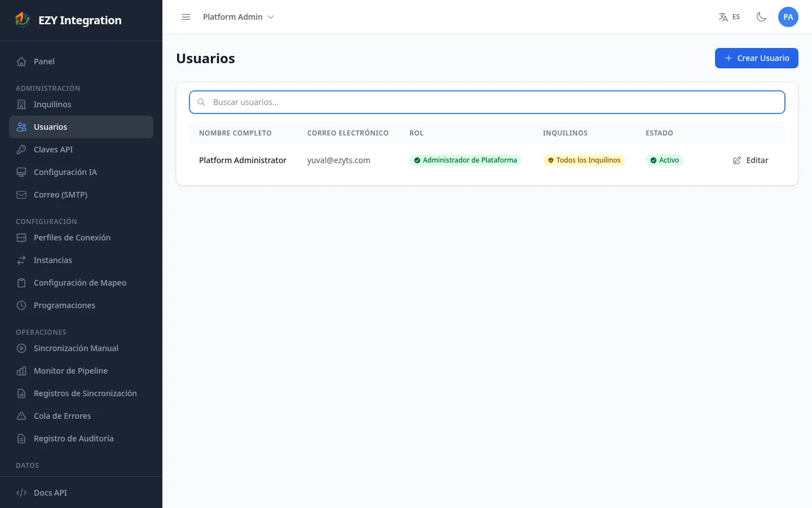The image size is (812, 508).
Task: Switch the language via the ES selector
Action: [x=729, y=17]
